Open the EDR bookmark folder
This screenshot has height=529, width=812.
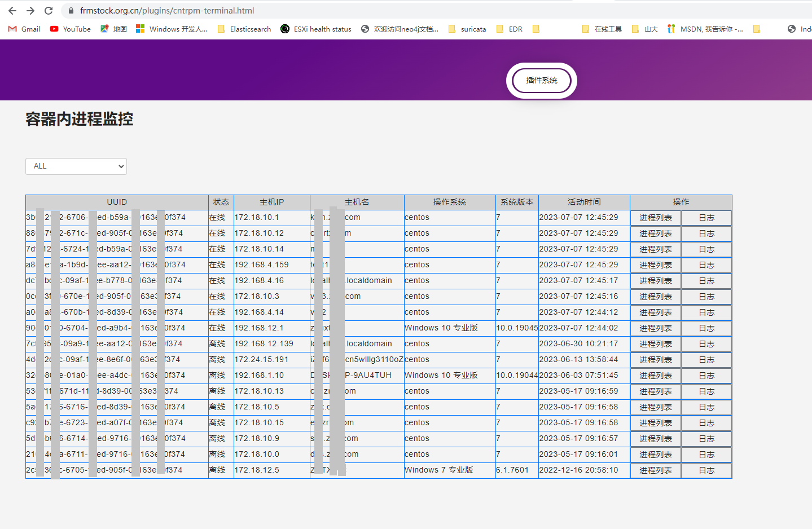(509, 29)
